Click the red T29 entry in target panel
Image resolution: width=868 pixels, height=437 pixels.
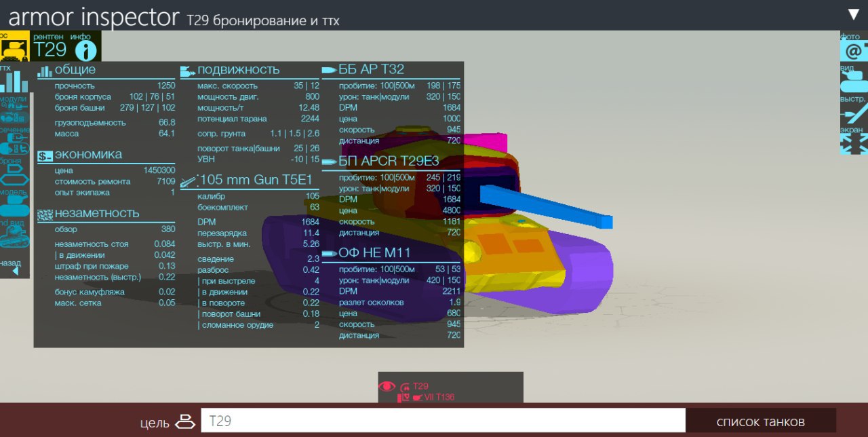pos(420,385)
